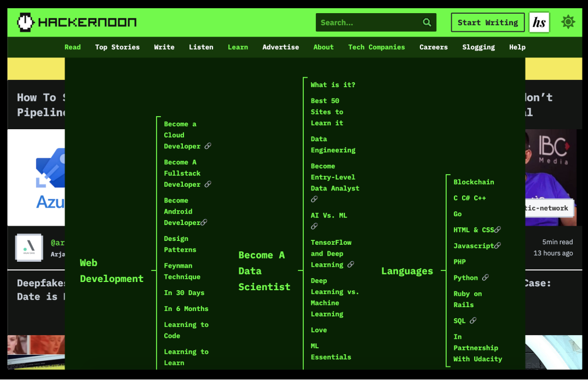
Task: Expand the Read navigation menu
Action: tap(72, 47)
